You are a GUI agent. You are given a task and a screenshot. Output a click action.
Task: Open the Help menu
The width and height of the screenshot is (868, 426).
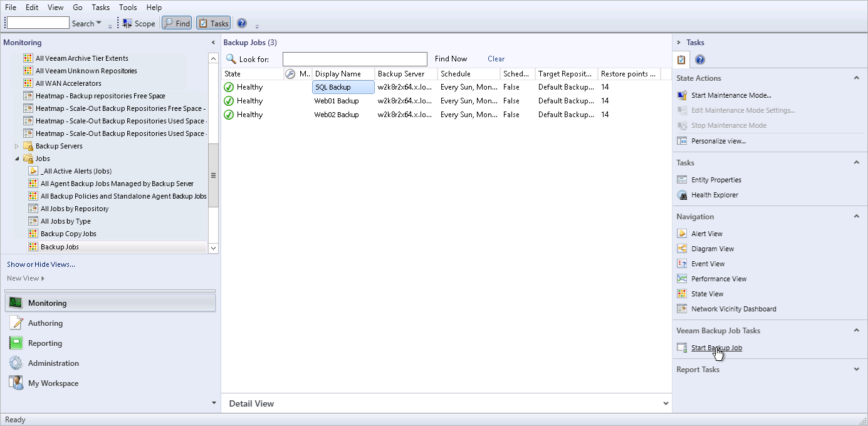pos(154,8)
